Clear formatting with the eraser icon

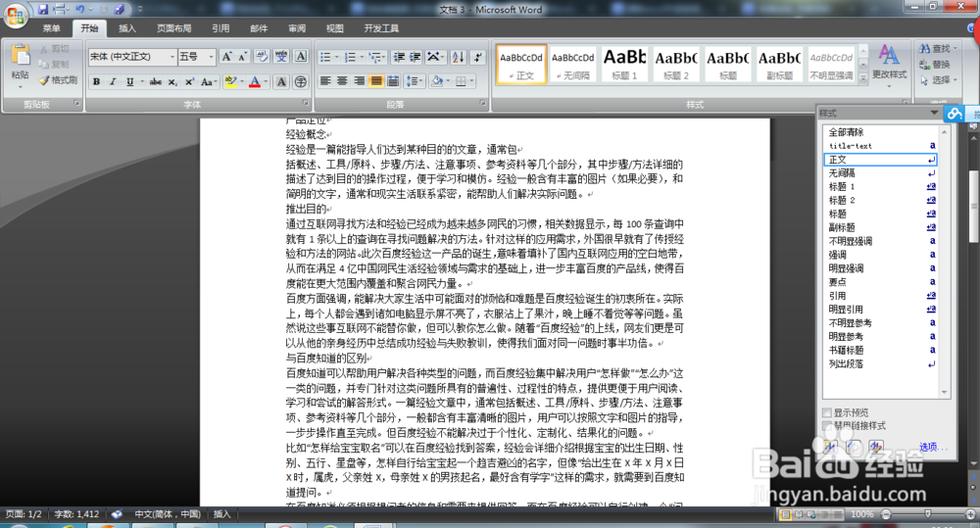coord(262,57)
